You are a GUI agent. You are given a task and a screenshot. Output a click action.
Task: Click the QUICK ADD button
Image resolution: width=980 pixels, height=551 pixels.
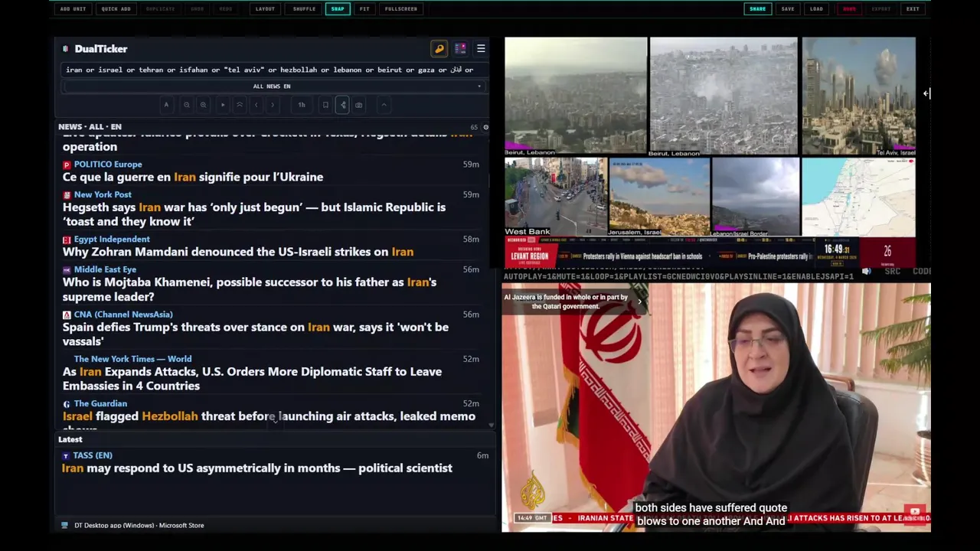pos(116,9)
